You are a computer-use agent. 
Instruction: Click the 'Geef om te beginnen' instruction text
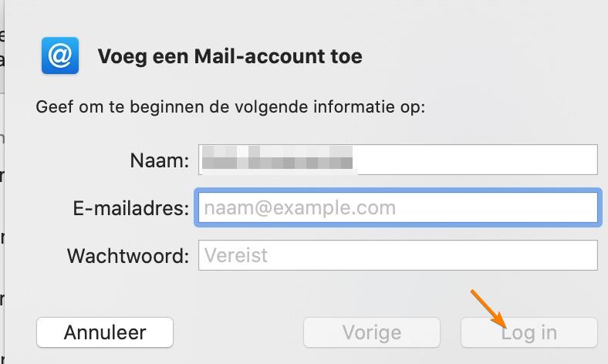click(231, 107)
